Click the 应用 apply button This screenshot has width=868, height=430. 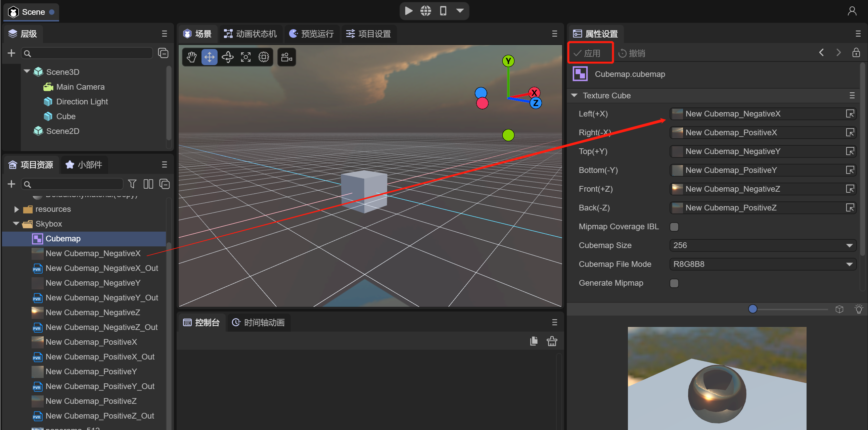(587, 53)
